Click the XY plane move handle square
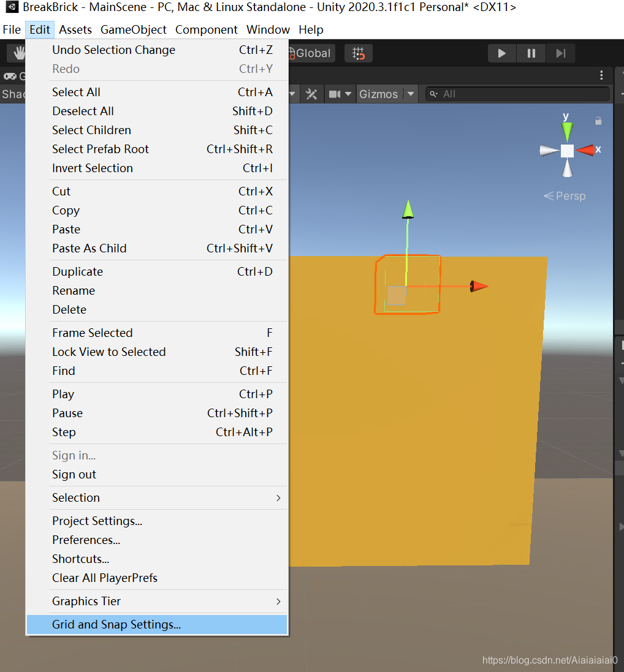This screenshot has height=672, width=624. [396, 295]
